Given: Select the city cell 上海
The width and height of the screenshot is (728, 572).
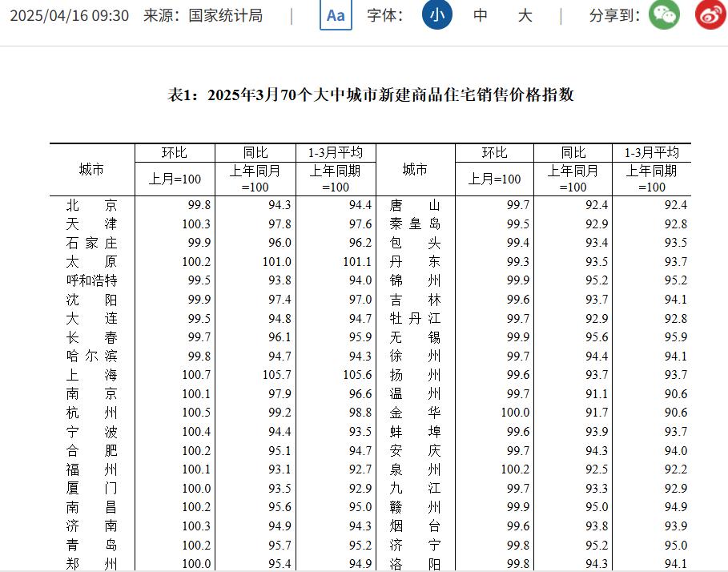Looking at the screenshot, I should click(91, 375).
